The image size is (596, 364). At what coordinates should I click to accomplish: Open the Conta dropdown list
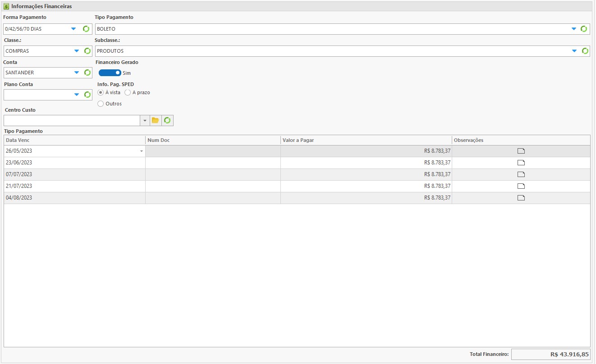[x=77, y=73]
